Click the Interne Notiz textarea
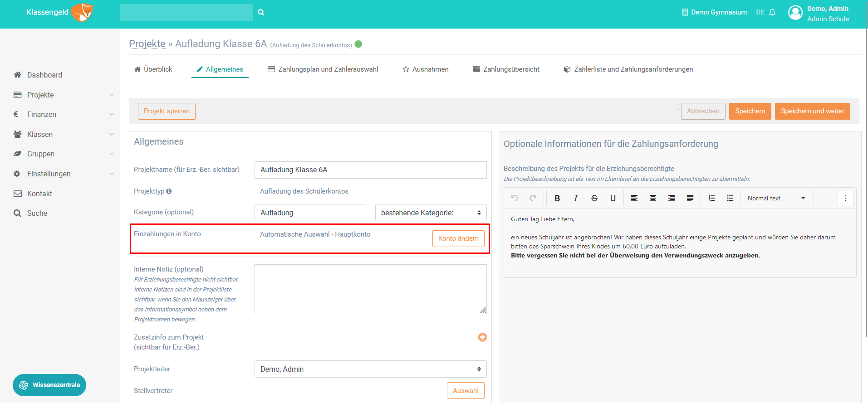This screenshot has height=403, width=868. coord(370,289)
